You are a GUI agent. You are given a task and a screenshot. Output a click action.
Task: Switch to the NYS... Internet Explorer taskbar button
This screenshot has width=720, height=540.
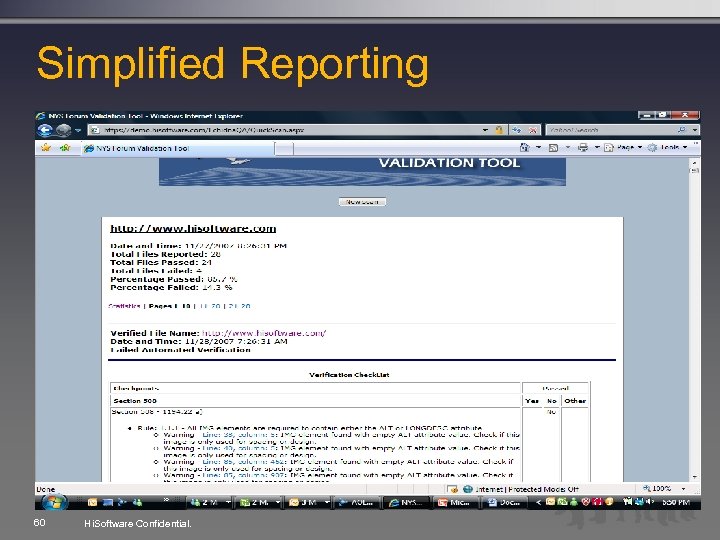tap(406, 502)
